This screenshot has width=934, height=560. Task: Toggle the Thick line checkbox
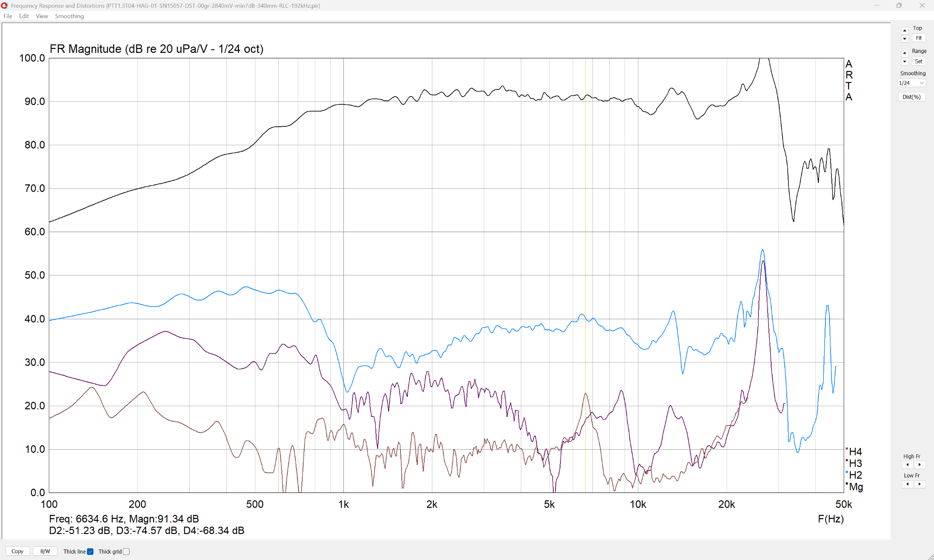click(x=90, y=552)
